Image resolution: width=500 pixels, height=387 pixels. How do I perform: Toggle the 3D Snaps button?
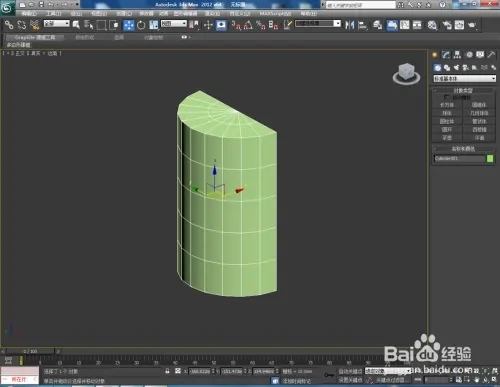236,25
